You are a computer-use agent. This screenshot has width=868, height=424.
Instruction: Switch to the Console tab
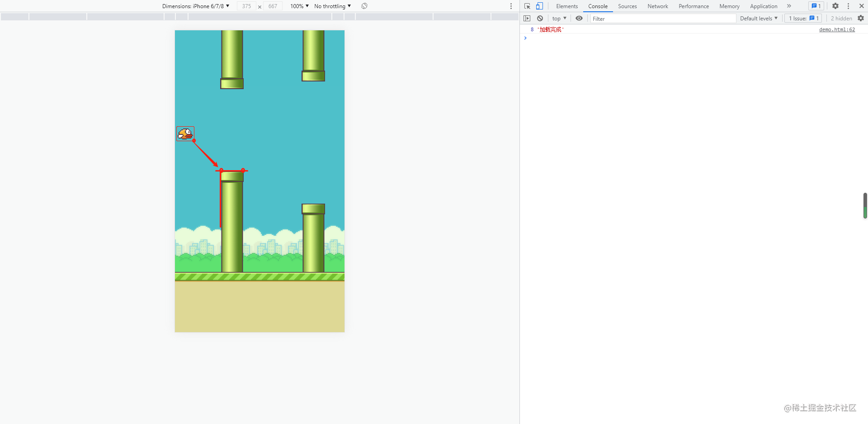598,6
